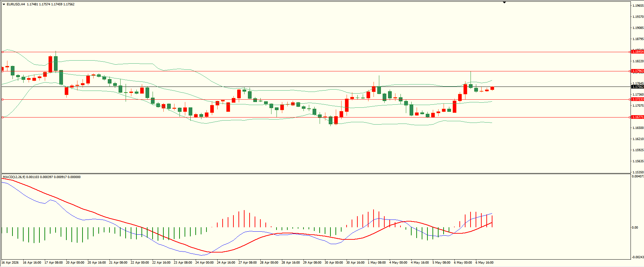Click the 1.15635 price axis label
This screenshot has width=644, height=267.
click(x=638, y=161)
